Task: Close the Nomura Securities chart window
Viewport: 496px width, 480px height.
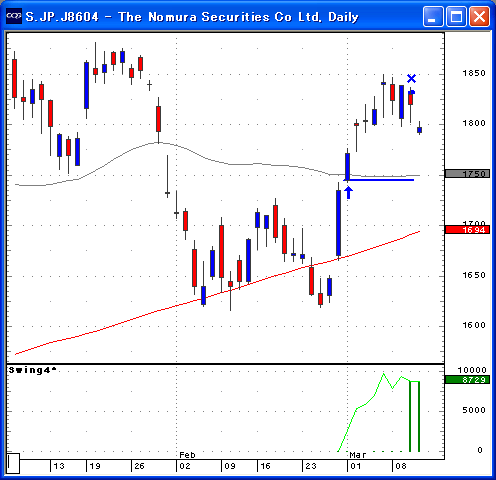Action: point(480,16)
